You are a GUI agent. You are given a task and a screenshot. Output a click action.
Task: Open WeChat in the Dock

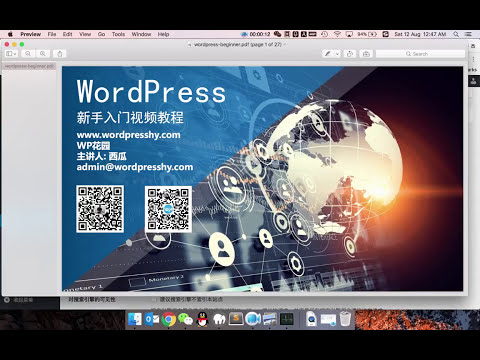pos(185,319)
